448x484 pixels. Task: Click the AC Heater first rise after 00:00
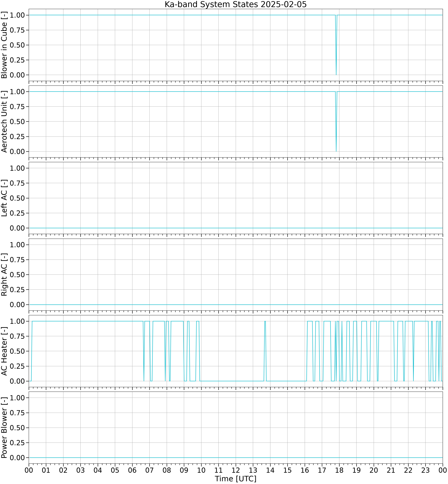[32, 351]
